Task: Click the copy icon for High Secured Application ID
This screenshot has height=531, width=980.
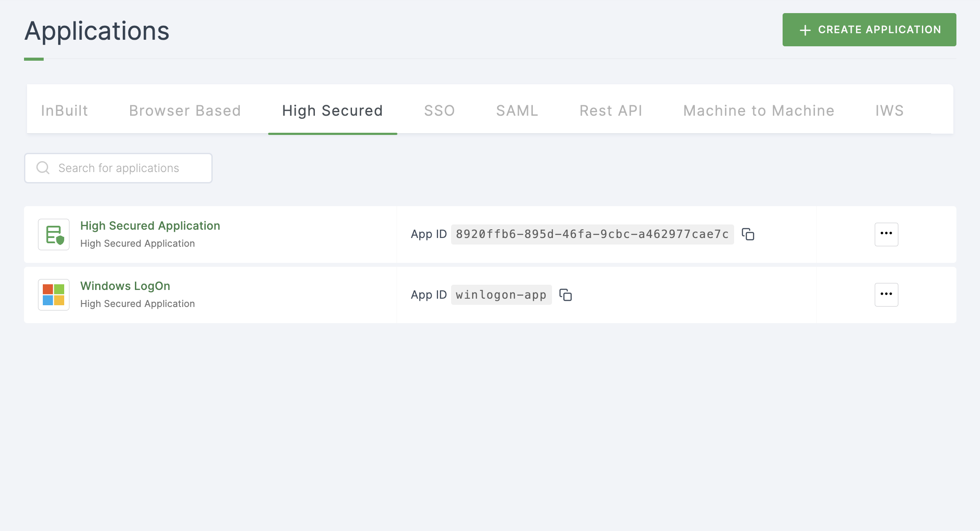Action: pyautogui.click(x=750, y=234)
